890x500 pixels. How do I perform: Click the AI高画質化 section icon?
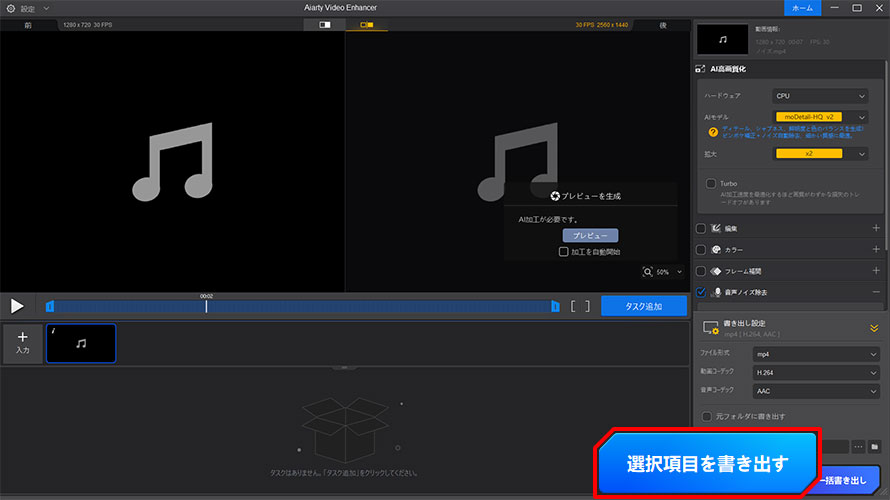700,69
